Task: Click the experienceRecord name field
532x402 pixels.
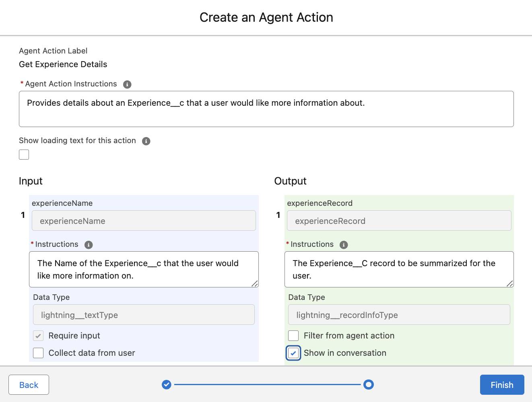Action: (399, 221)
